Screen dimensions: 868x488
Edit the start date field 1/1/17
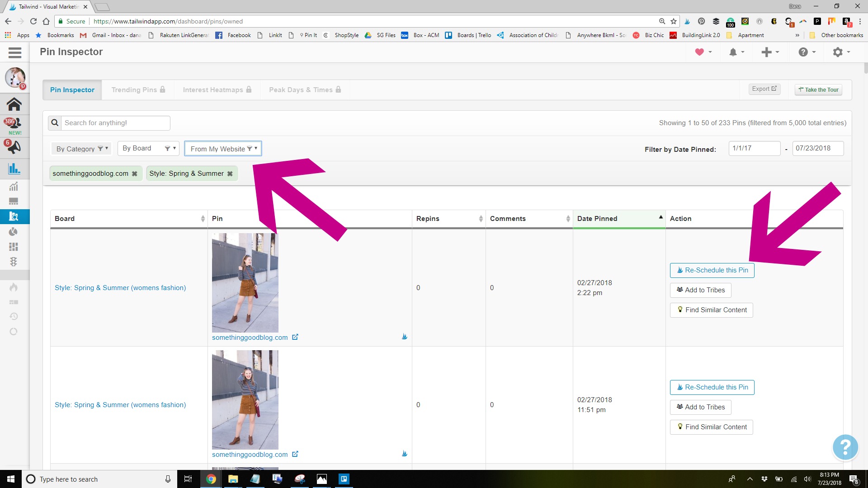754,148
